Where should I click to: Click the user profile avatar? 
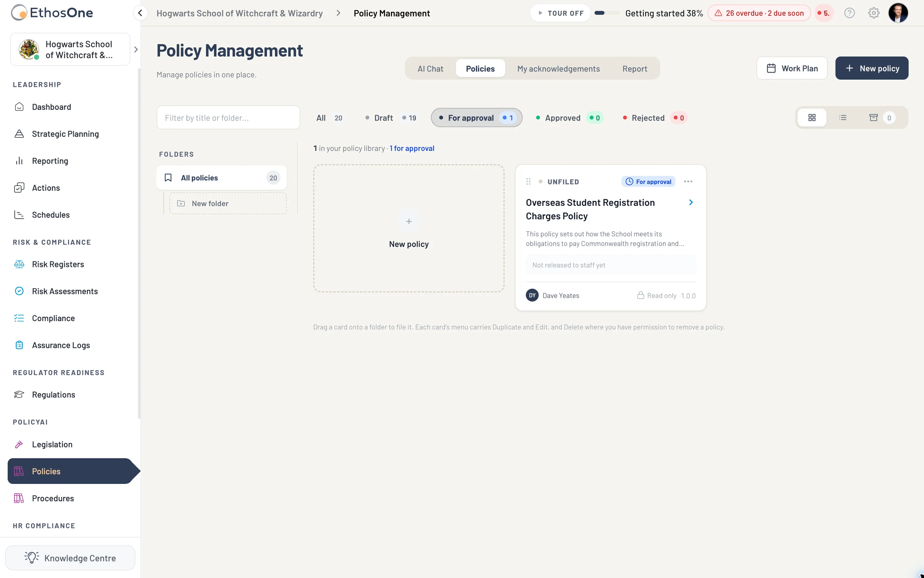point(898,13)
